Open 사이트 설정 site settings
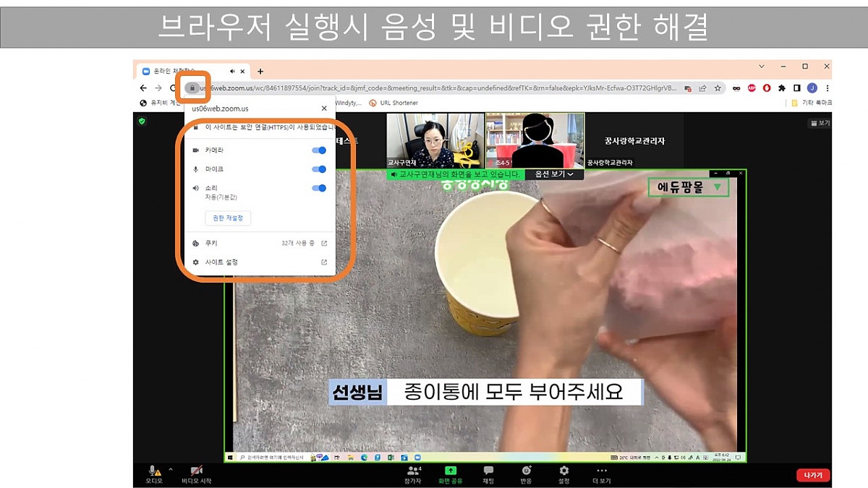Image resolution: width=868 pixels, height=488 pixels. click(260, 262)
